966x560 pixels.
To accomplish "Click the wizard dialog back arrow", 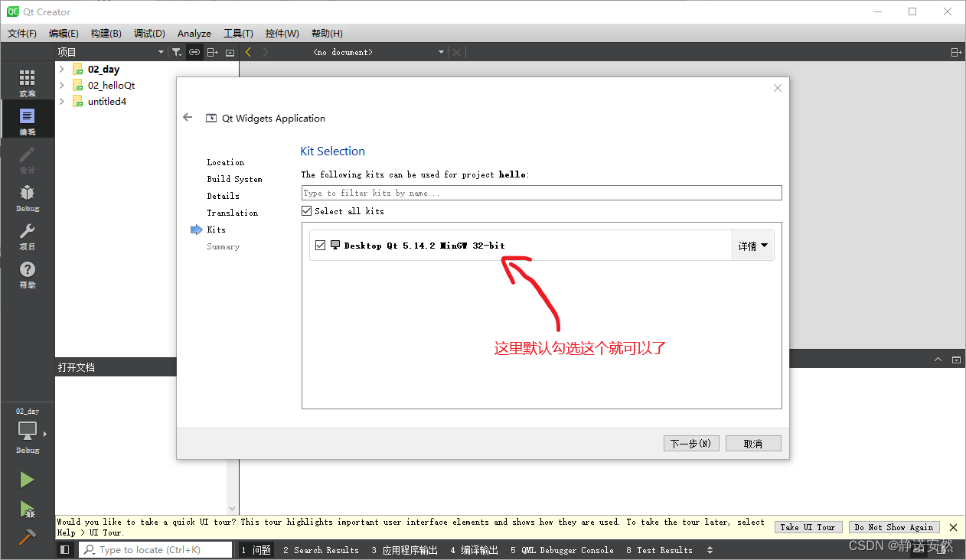I will tap(188, 118).
